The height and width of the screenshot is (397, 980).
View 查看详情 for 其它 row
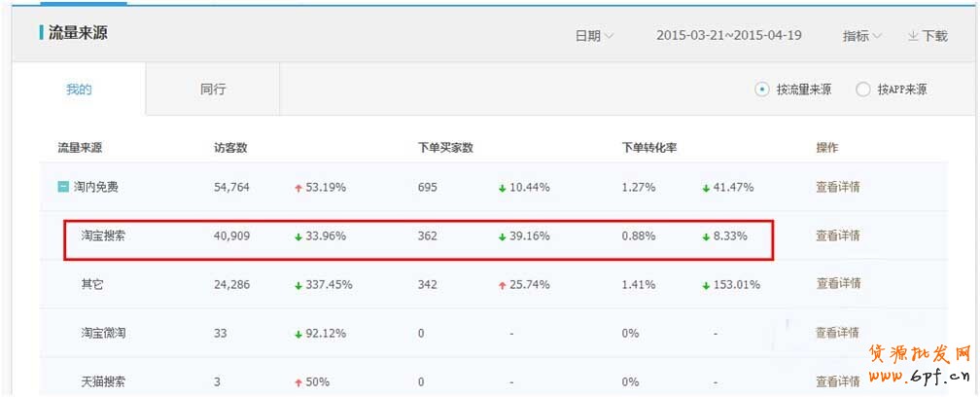click(x=837, y=284)
